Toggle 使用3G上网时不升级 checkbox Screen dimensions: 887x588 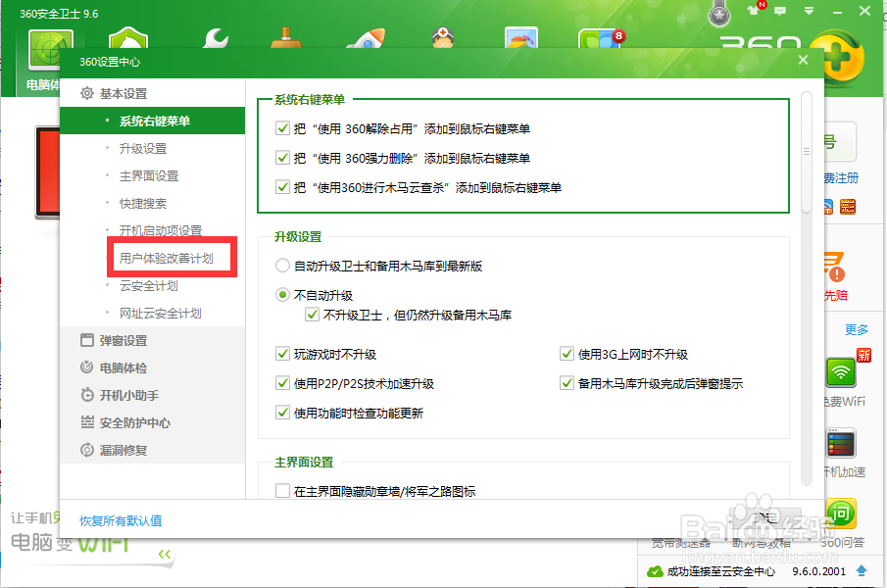(567, 354)
